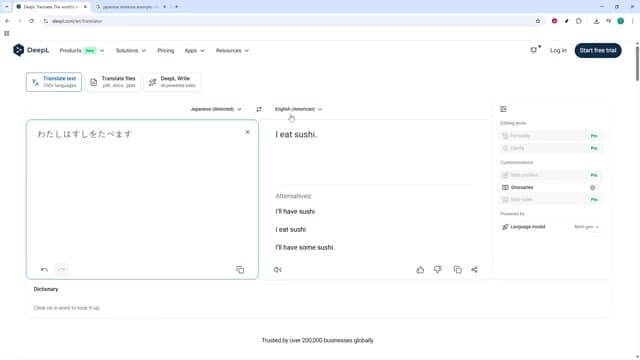Bookmark this page with the star icon

pyautogui.click(x=538, y=21)
